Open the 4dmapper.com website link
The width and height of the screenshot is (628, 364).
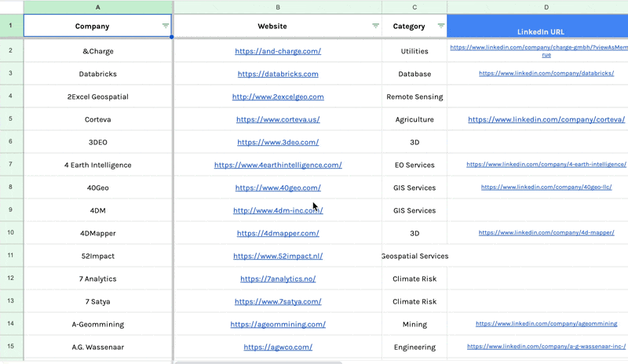[x=278, y=234]
